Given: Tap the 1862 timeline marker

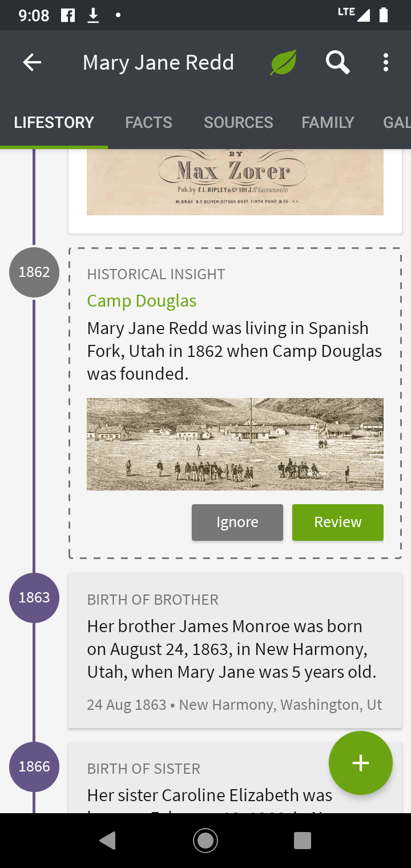Looking at the screenshot, I should [x=34, y=272].
